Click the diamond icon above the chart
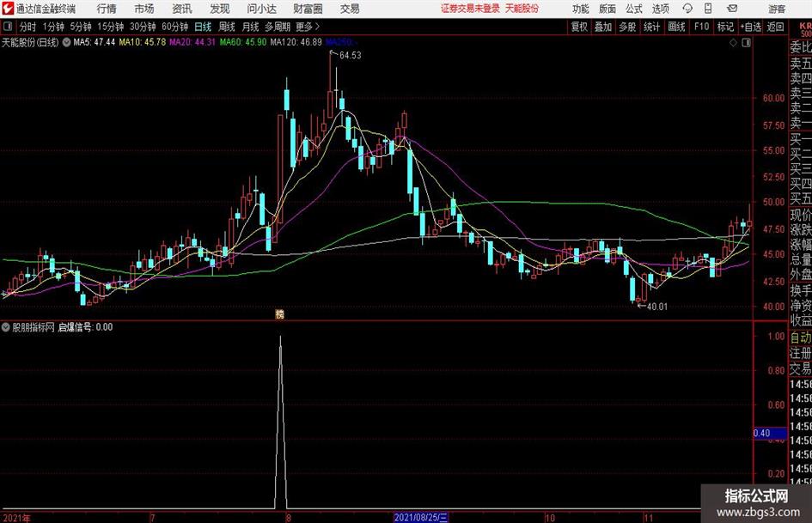Image resolution: width=812 pixels, height=523 pixels. tap(733, 42)
